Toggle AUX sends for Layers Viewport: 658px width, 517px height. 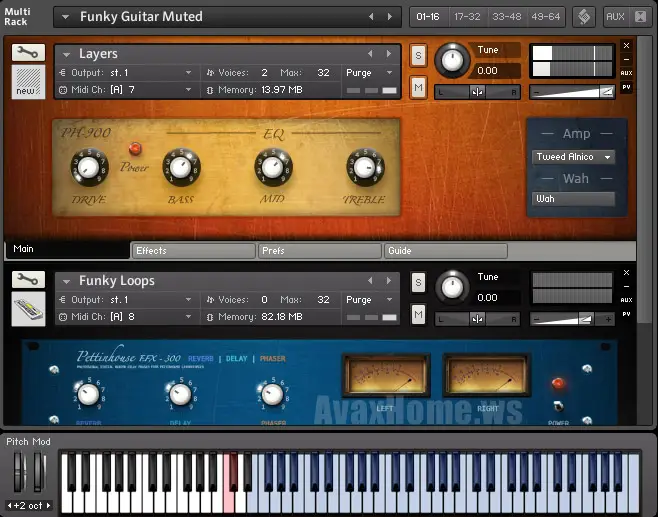[x=626, y=73]
